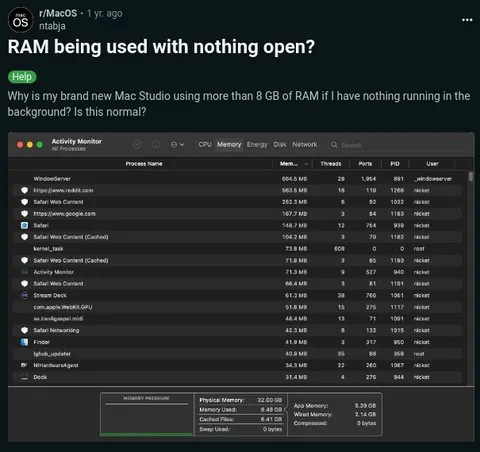Select the kernel_task process row
Image resolution: width=480 pixels, height=452 pixels.
(x=238, y=249)
